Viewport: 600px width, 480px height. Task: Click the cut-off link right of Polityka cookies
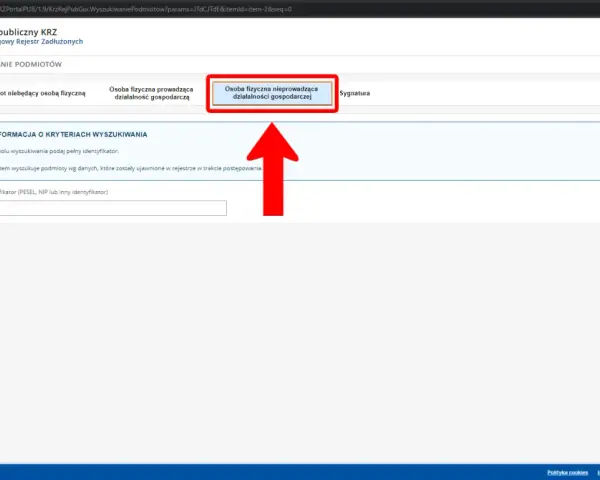598,473
